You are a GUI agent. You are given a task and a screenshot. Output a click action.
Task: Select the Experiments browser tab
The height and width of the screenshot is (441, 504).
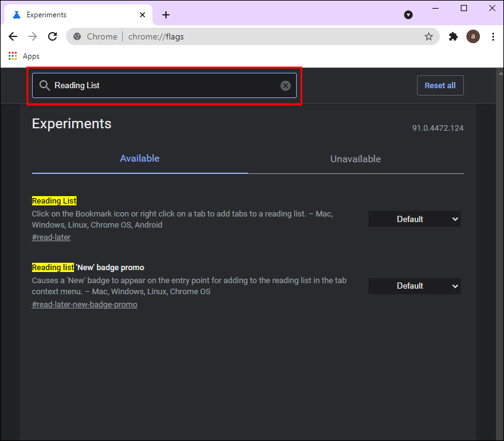78,15
